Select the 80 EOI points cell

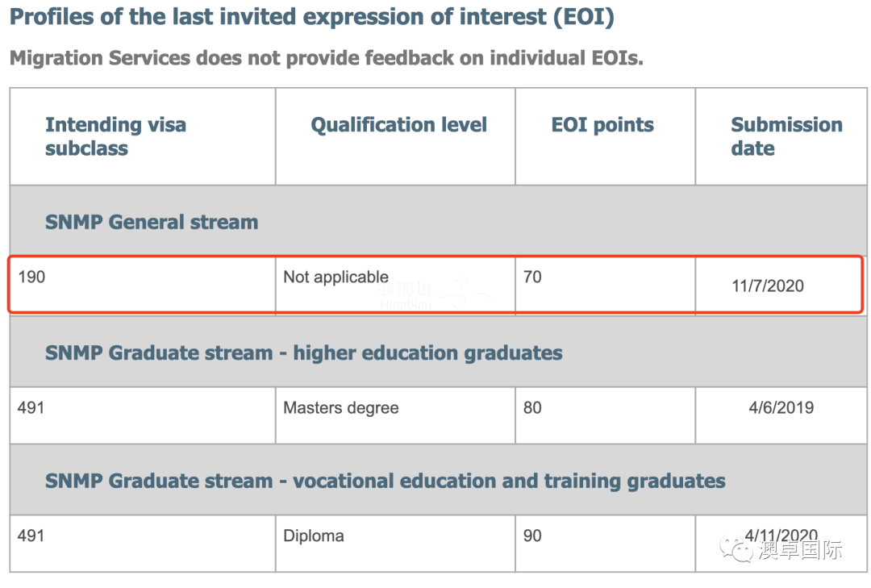[606, 415]
